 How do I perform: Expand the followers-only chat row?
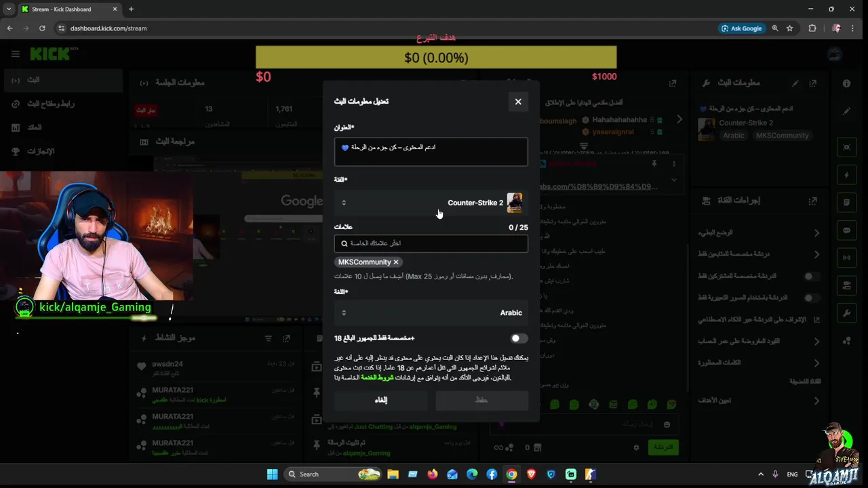click(x=759, y=254)
